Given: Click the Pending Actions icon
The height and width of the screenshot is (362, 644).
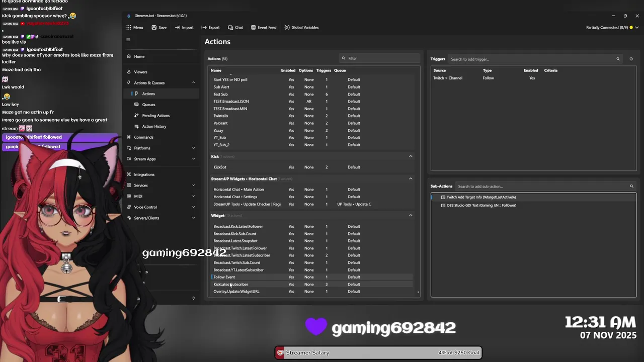Looking at the screenshot, I should tap(137, 116).
